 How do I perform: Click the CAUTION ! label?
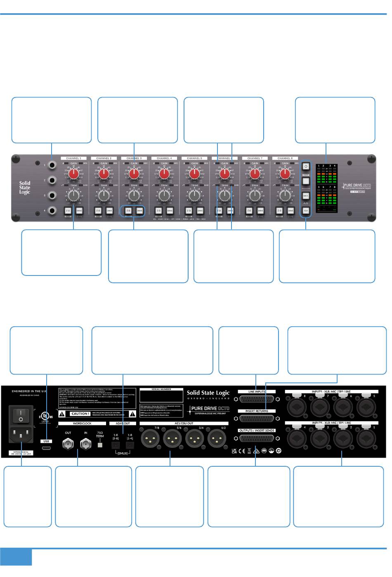tap(80, 413)
